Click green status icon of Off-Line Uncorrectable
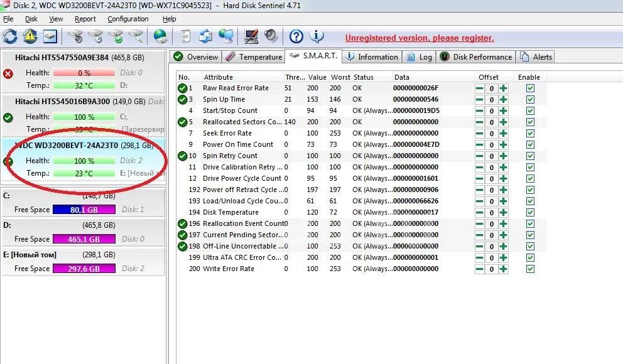The image size is (623, 364). click(182, 247)
